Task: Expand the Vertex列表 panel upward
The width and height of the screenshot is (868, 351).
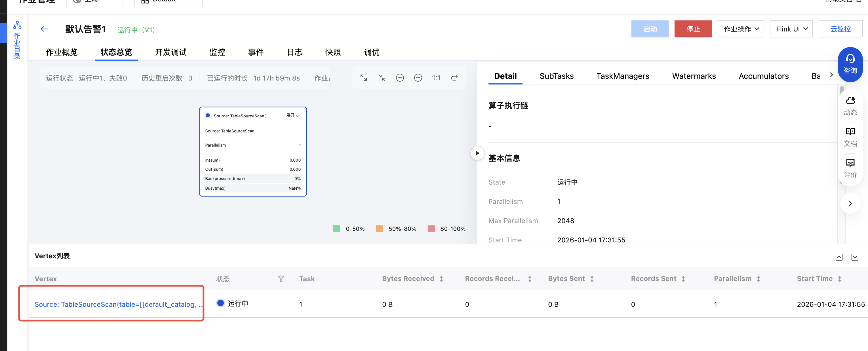Action: pyautogui.click(x=839, y=257)
